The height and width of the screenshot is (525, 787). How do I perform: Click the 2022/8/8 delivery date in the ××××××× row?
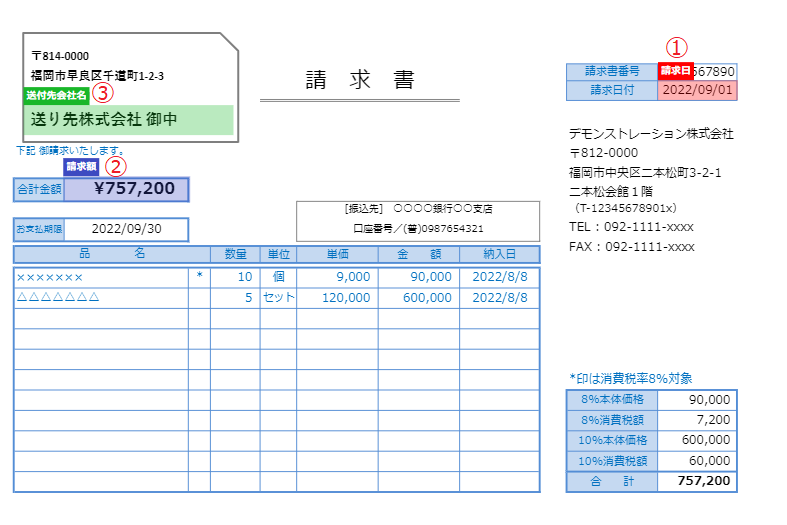499,277
